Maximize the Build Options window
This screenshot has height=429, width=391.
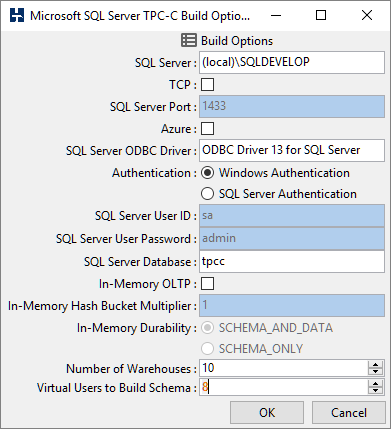pos(321,15)
